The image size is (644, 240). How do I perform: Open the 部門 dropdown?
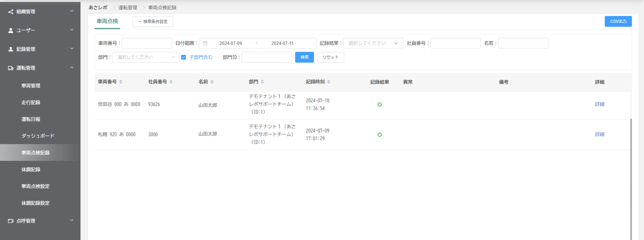pyautogui.click(x=146, y=57)
